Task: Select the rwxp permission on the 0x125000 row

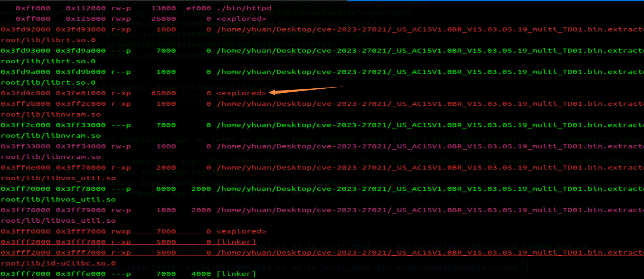Action: (121, 19)
